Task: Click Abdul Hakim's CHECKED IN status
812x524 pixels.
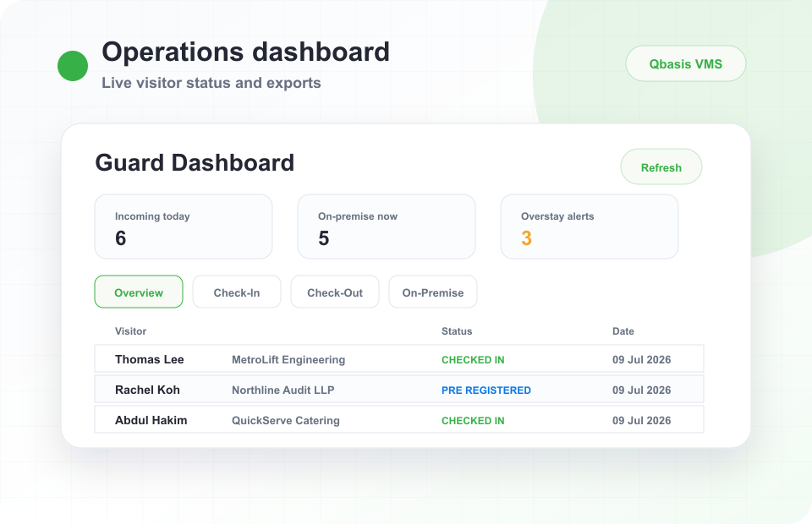Action: tap(473, 421)
